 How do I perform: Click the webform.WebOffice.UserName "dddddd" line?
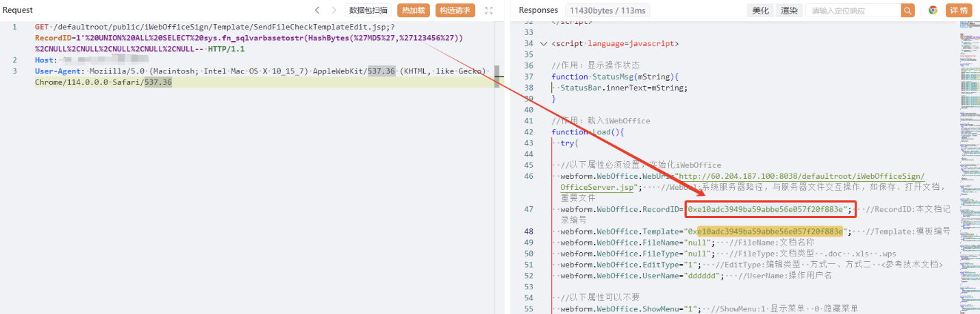pos(696,276)
